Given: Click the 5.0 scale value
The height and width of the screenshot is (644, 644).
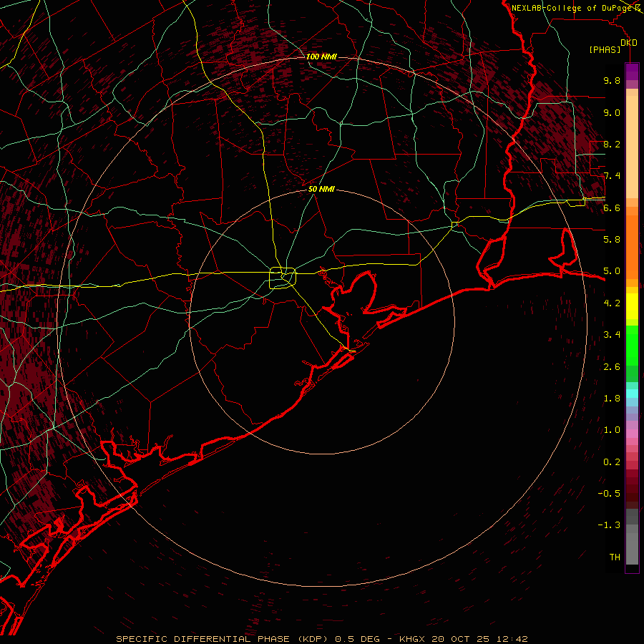Looking at the screenshot, I should coord(612,271).
